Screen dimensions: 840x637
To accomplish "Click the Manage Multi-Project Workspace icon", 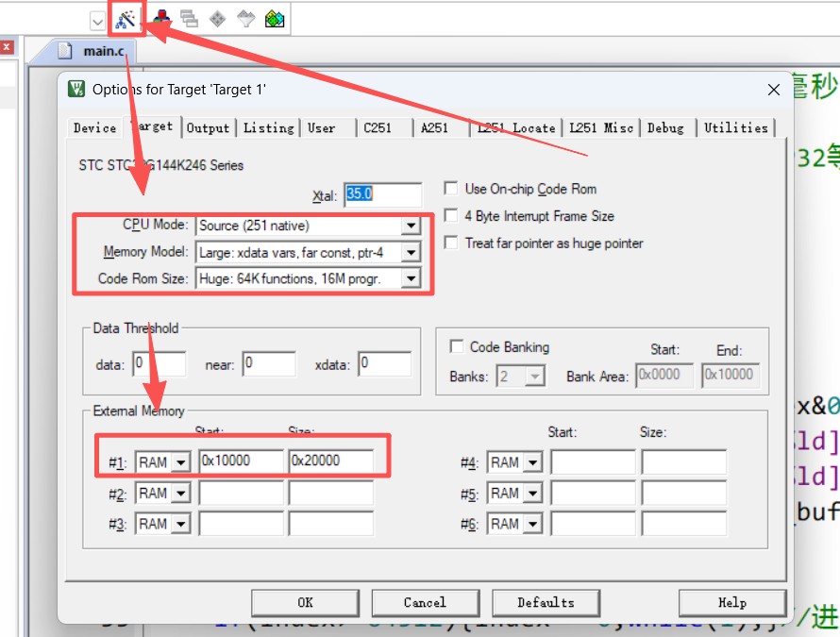I will pyautogui.click(x=189, y=18).
